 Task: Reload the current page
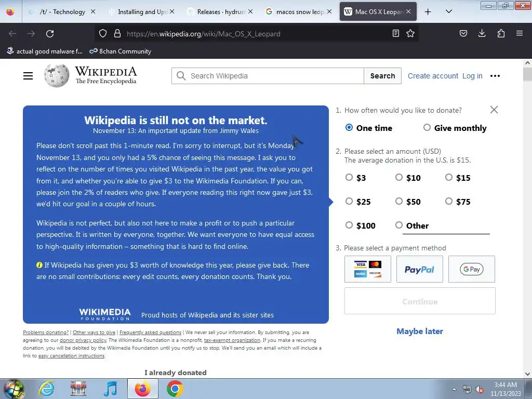(x=50, y=34)
